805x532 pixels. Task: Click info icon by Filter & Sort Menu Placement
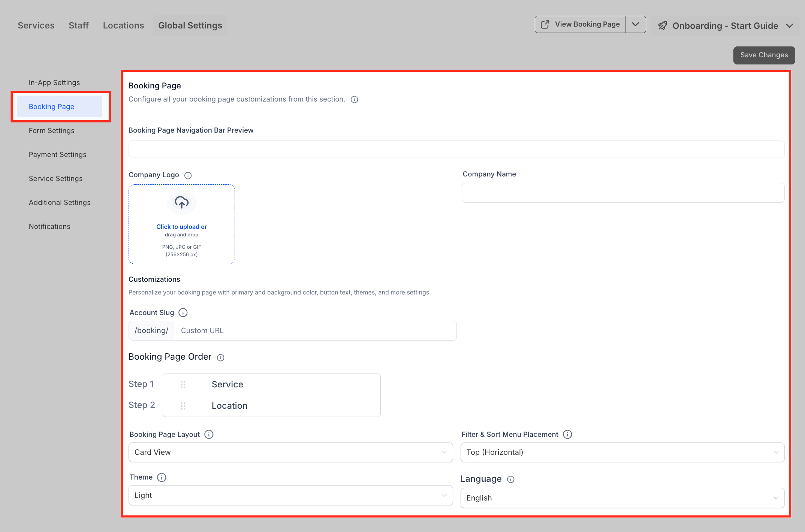click(x=567, y=434)
